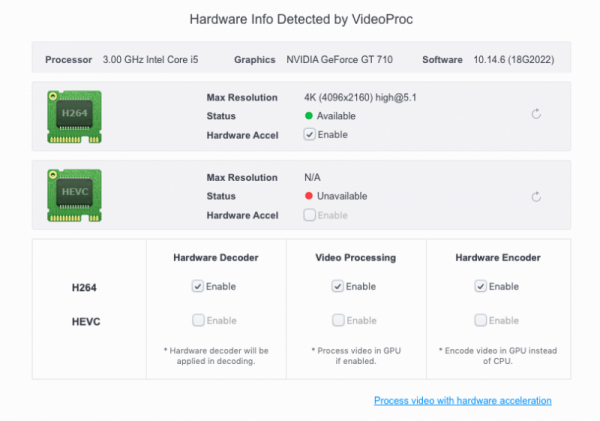The image size is (600, 421).
Task: Check HEVC Hardware Decoder Enable box
Action: tap(198, 320)
